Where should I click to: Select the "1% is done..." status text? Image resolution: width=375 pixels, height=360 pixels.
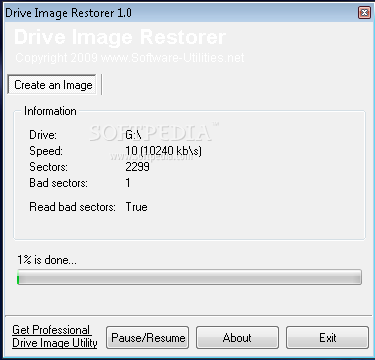point(47,260)
